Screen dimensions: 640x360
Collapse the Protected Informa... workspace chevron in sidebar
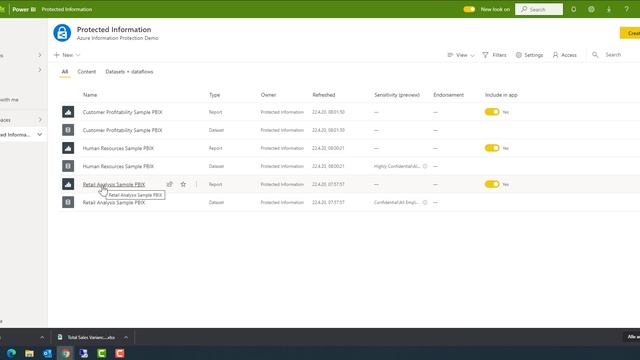coord(40,134)
